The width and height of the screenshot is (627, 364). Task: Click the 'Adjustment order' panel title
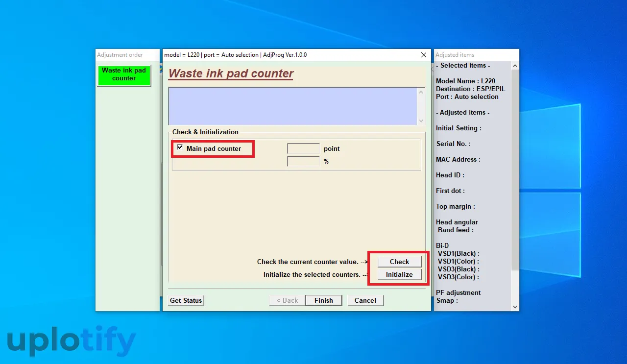(x=120, y=55)
